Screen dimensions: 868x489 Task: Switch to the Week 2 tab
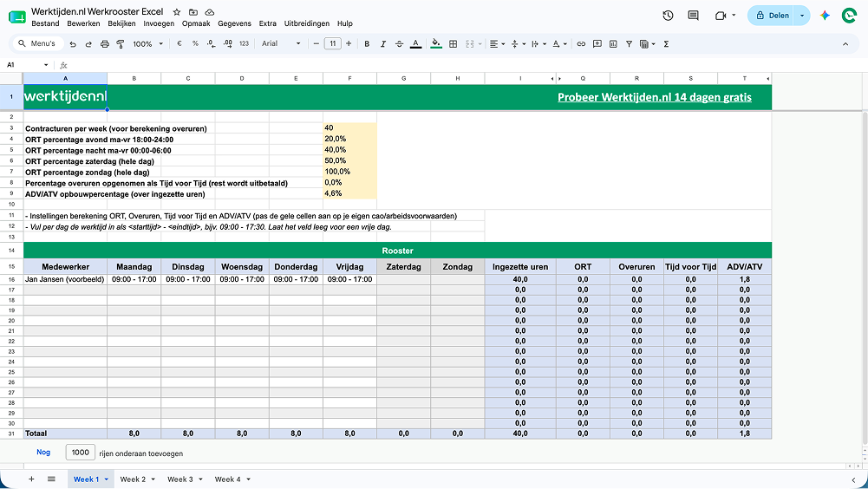point(133,479)
